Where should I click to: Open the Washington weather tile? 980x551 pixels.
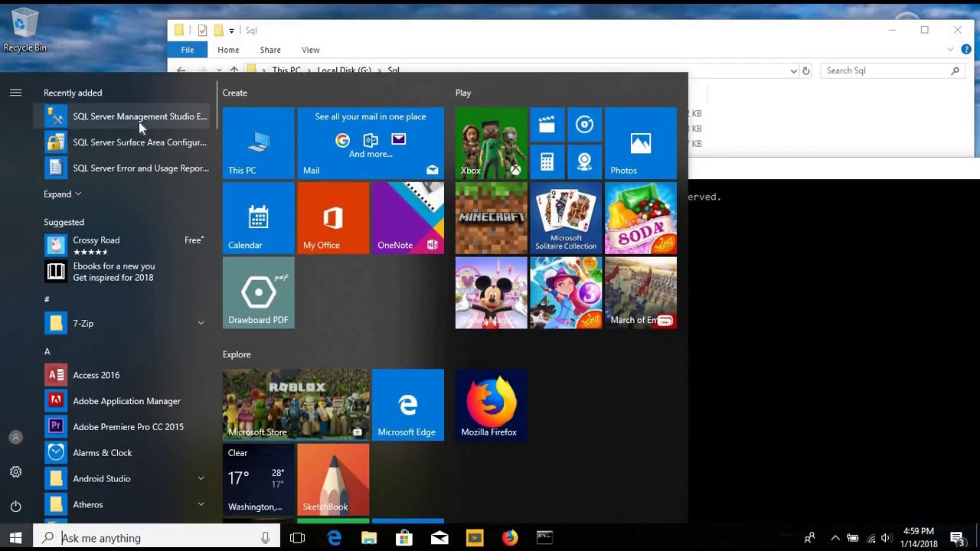(258, 480)
